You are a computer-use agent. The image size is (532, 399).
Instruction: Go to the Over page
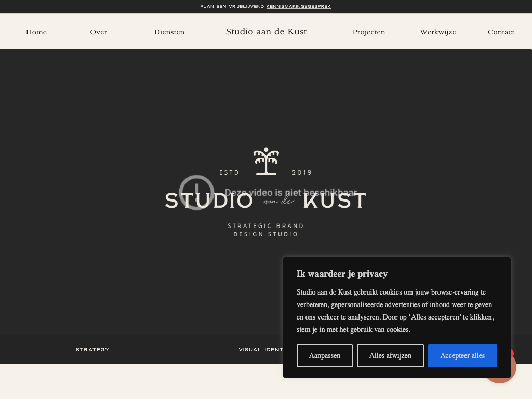coord(99,32)
